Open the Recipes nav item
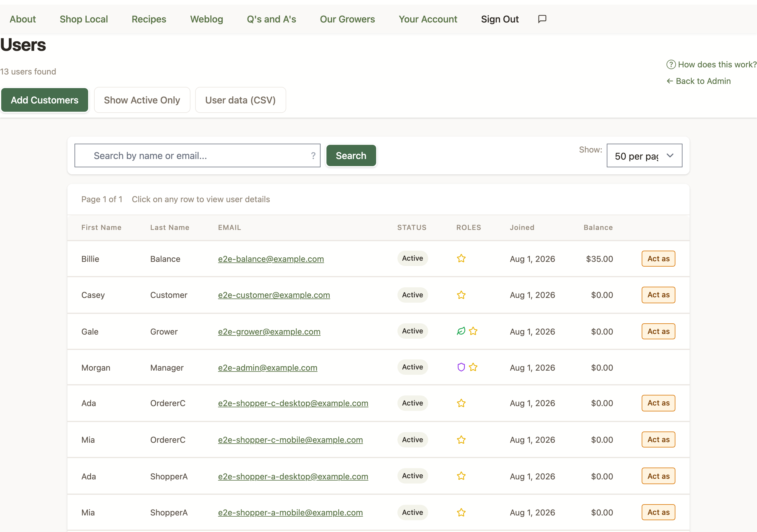The image size is (757, 532). (x=149, y=19)
